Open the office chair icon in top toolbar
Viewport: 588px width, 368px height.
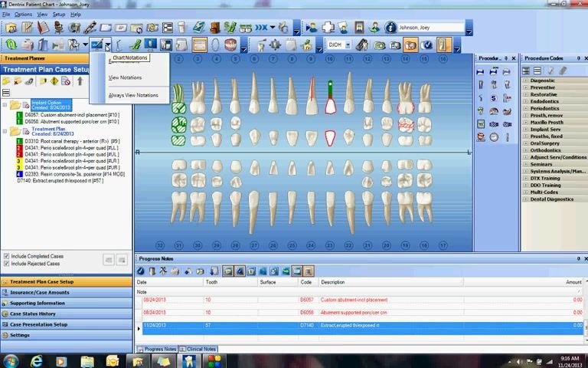tap(59, 28)
